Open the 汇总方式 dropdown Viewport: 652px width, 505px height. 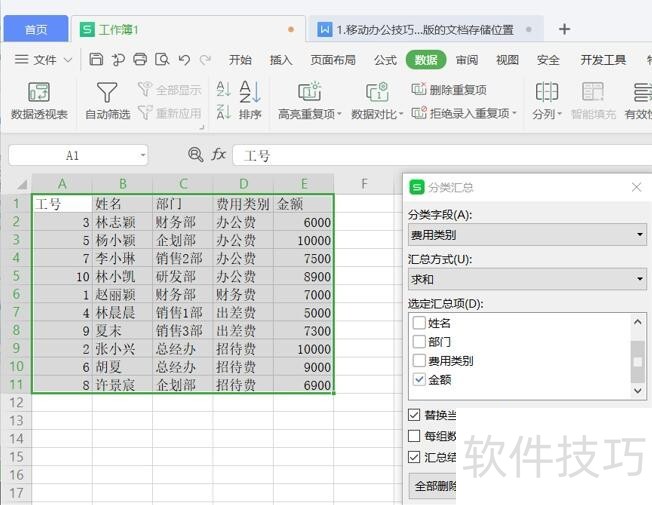pos(527,279)
